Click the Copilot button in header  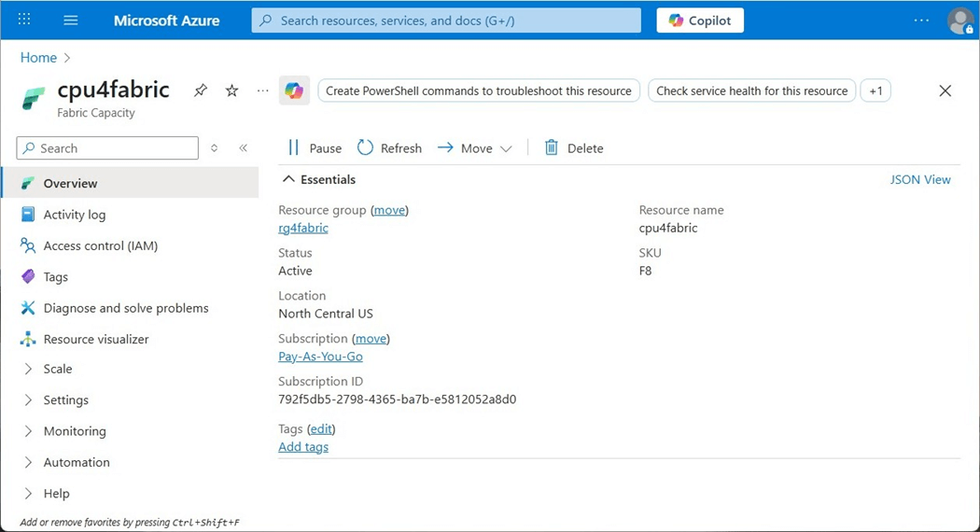tap(700, 21)
